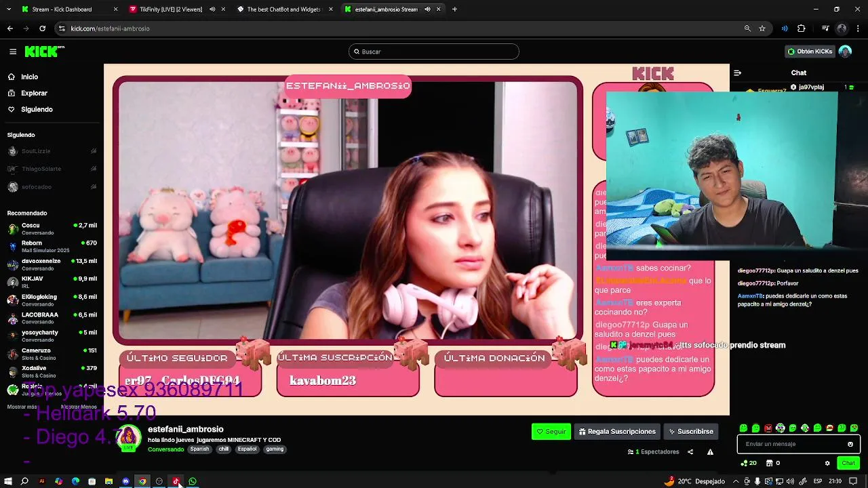Image resolution: width=868 pixels, height=488 pixels.
Task: Click the red angry emote in quick emotes
Action: coord(768,428)
